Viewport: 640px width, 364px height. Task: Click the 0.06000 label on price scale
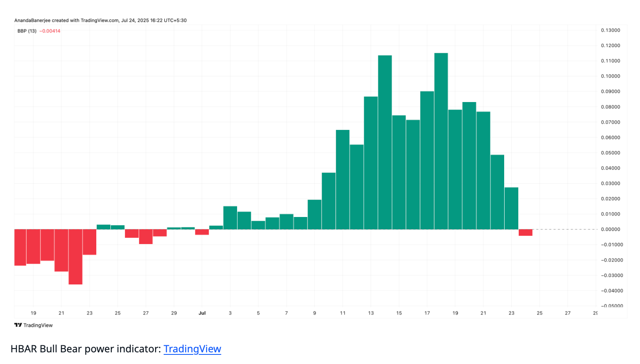coord(610,137)
